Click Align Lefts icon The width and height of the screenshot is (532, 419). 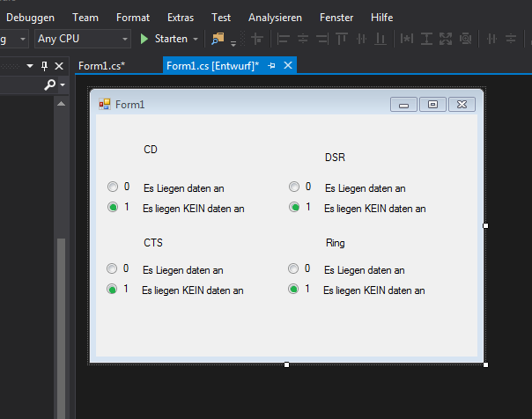[x=284, y=39]
